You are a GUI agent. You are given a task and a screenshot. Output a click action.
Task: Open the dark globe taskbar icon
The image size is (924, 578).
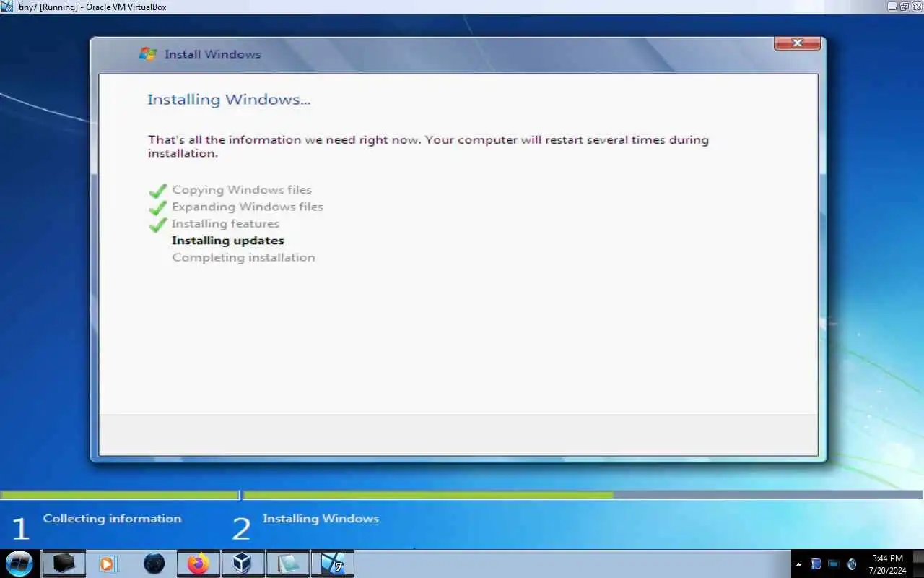coord(154,564)
